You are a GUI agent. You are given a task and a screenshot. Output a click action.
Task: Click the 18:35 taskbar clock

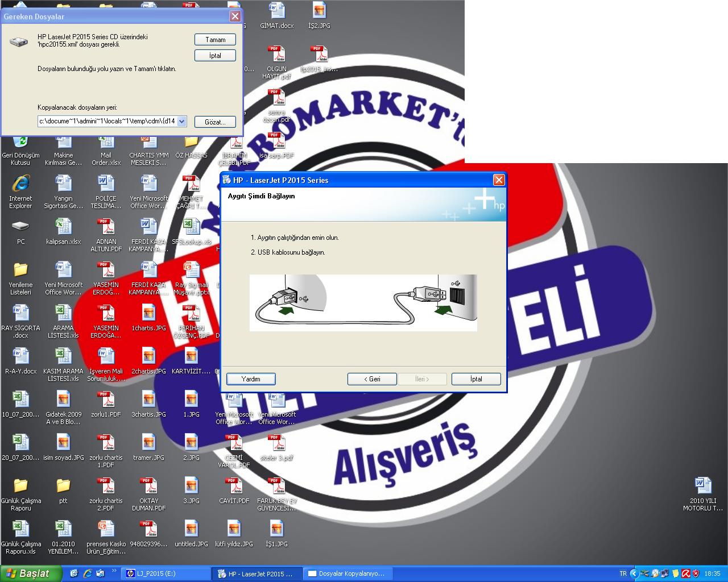tap(712, 573)
